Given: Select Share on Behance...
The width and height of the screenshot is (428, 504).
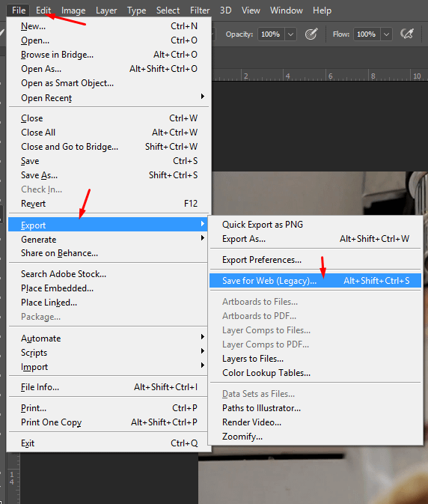Looking at the screenshot, I should pyautogui.click(x=109, y=253).
